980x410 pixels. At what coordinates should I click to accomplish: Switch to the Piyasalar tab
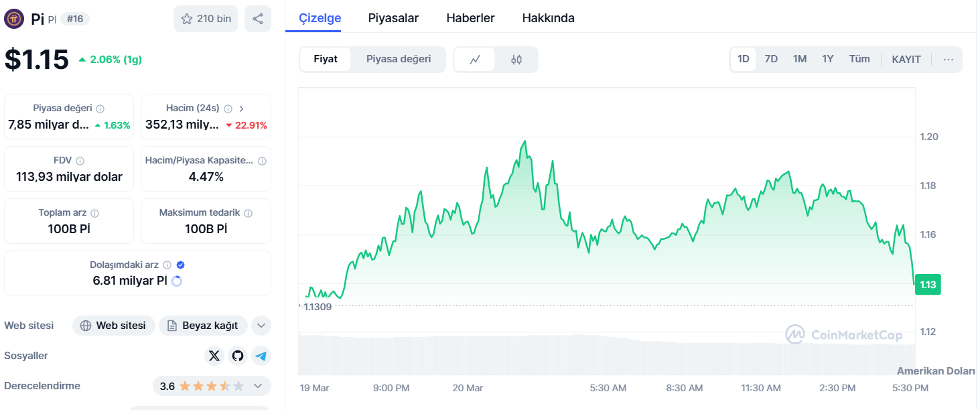[x=393, y=18]
